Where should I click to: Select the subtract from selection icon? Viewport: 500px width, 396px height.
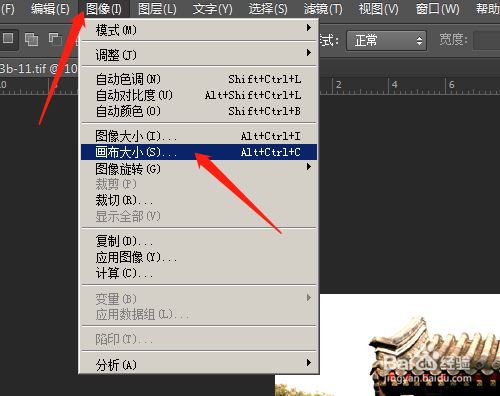[55, 39]
